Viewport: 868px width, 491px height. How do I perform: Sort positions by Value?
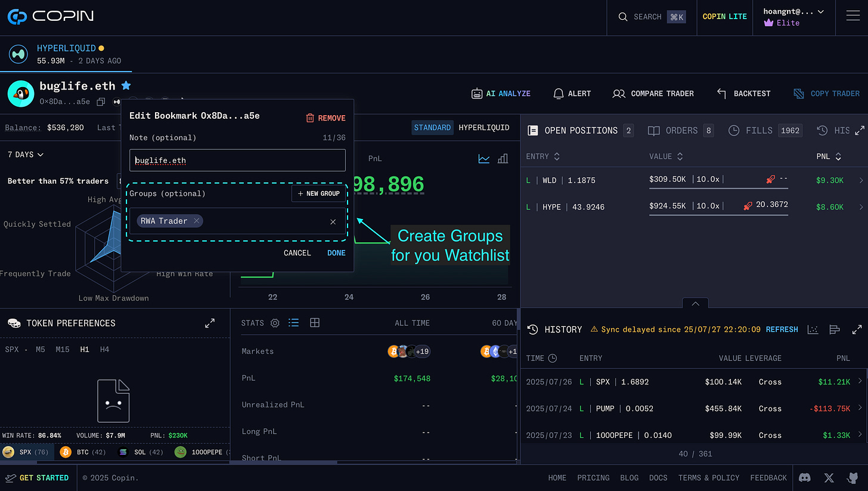click(666, 156)
